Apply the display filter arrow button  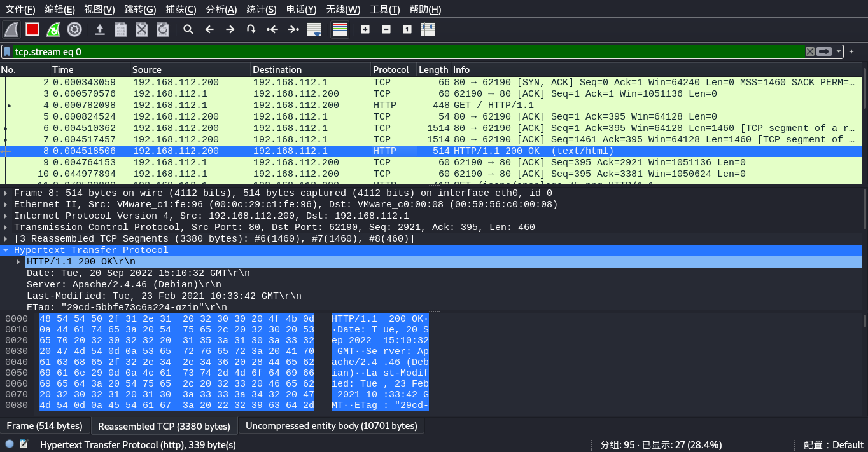[825, 51]
